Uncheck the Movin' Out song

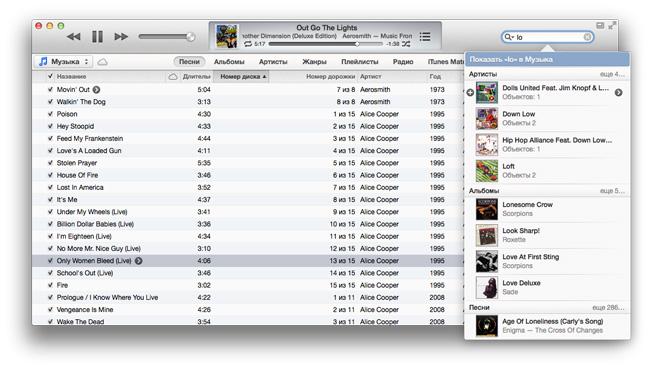50,89
